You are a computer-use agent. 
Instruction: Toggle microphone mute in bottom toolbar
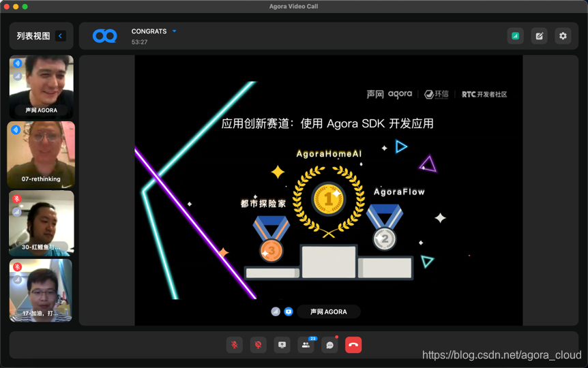235,345
